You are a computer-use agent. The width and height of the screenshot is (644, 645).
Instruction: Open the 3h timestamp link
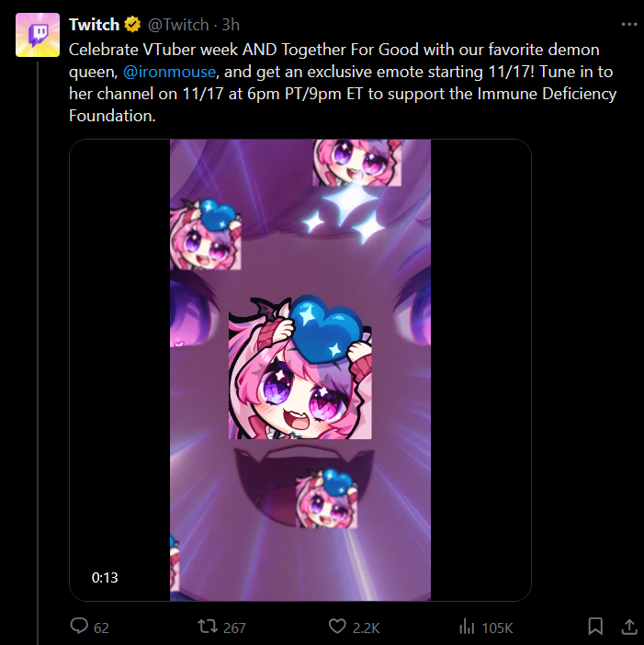click(231, 25)
